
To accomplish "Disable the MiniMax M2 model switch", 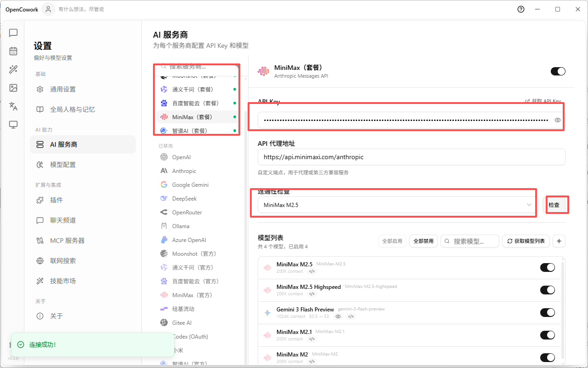I will (548, 358).
